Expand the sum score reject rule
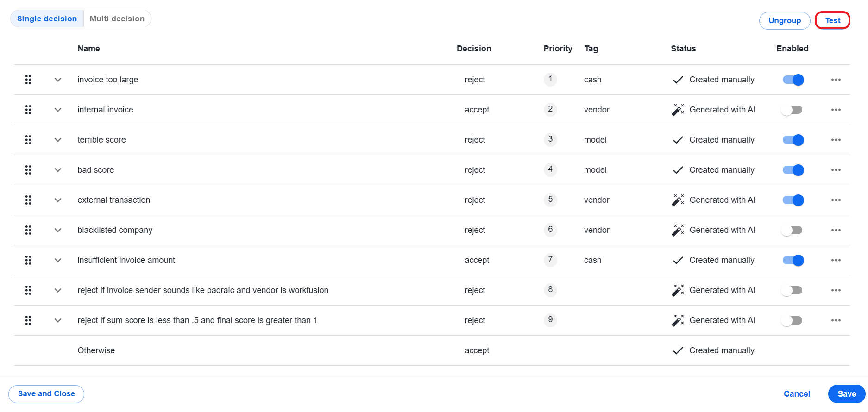 [58, 320]
